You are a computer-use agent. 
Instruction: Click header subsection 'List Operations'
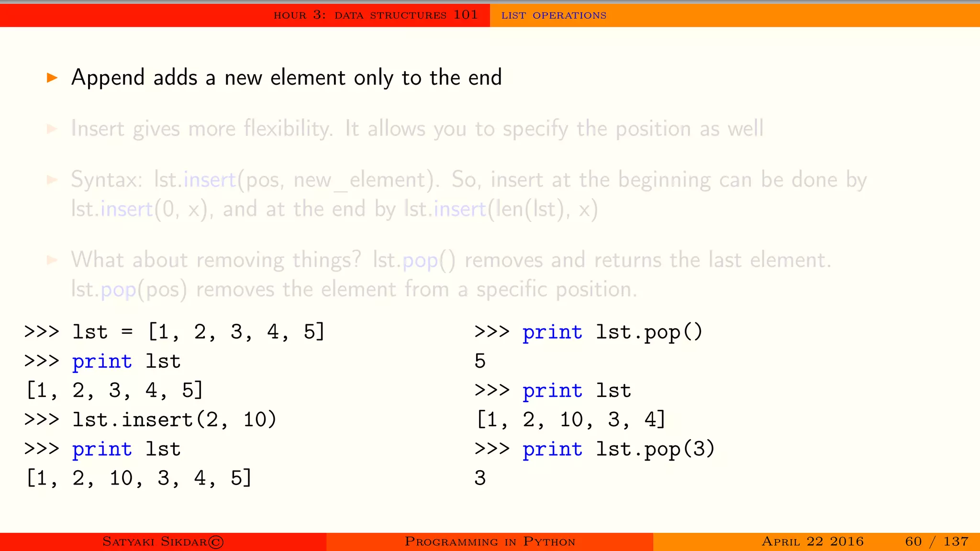click(x=554, y=15)
